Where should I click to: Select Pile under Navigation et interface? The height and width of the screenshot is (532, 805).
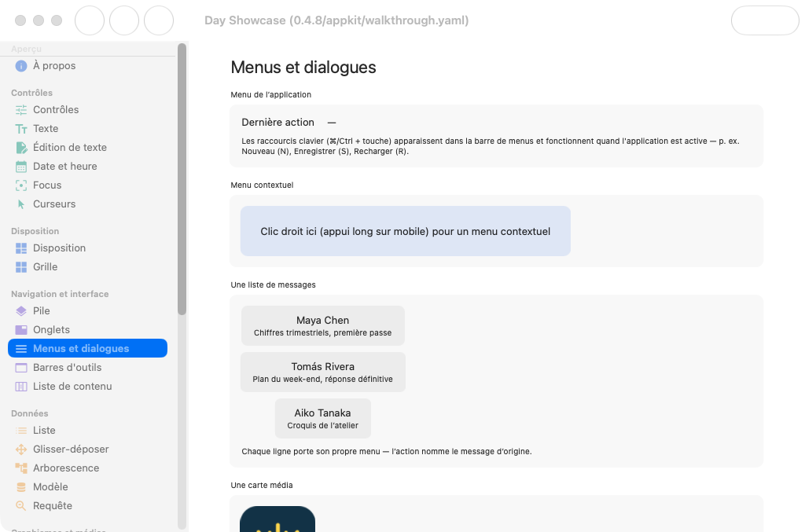point(88,311)
